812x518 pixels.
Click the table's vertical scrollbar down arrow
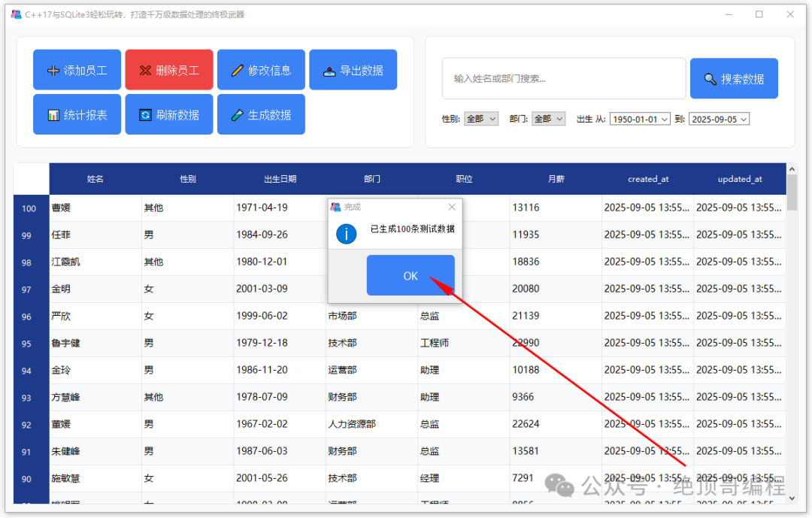pos(792,498)
